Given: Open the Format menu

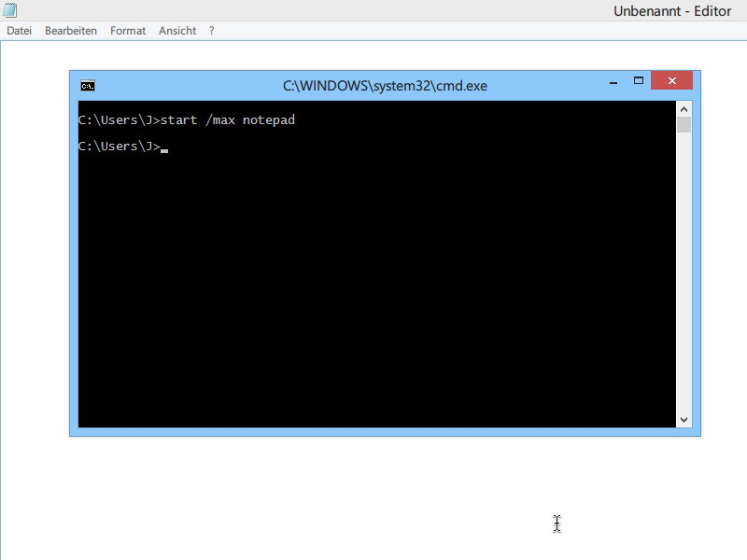Looking at the screenshot, I should (128, 31).
